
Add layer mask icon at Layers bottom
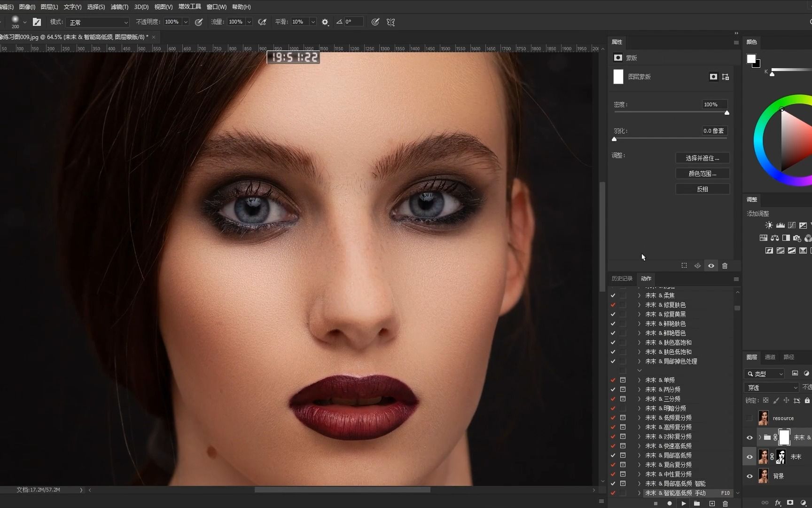(790, 503)
